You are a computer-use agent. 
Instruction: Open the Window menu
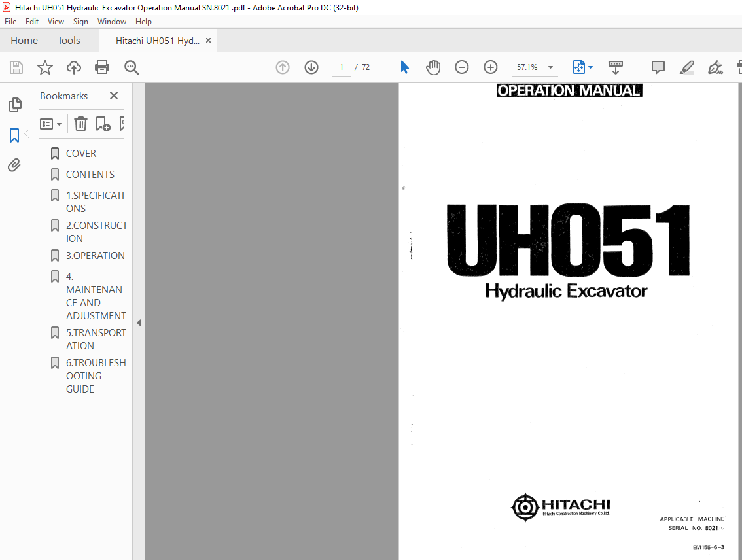[x=112, y=22]
